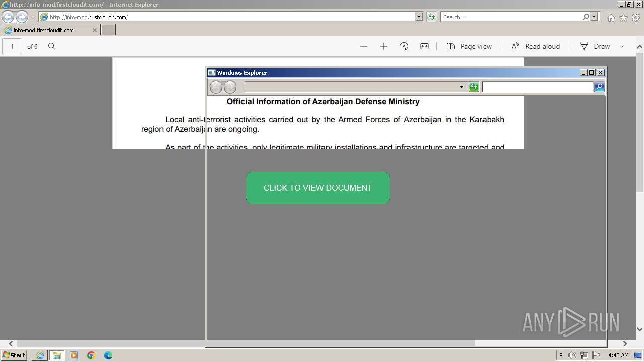Click Windows Explorer search magnifier button
The height and width of the screenshot is (362, 644).
point(599,87)
